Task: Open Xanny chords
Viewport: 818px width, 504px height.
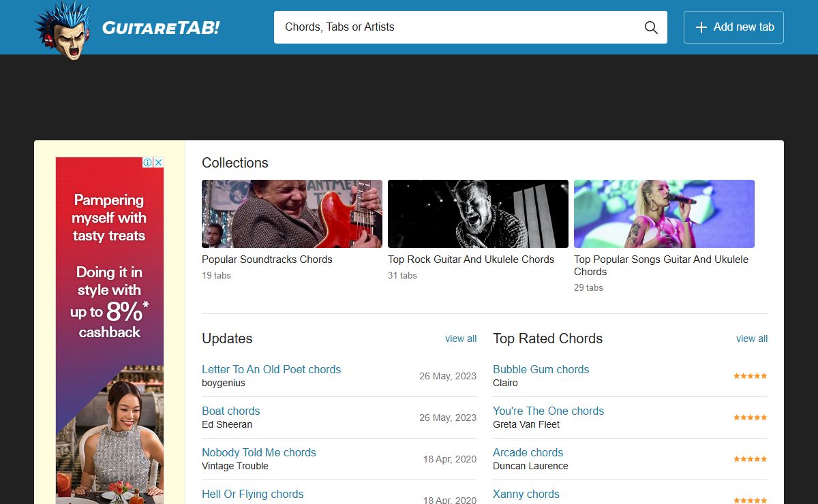Action: [526, 494]
